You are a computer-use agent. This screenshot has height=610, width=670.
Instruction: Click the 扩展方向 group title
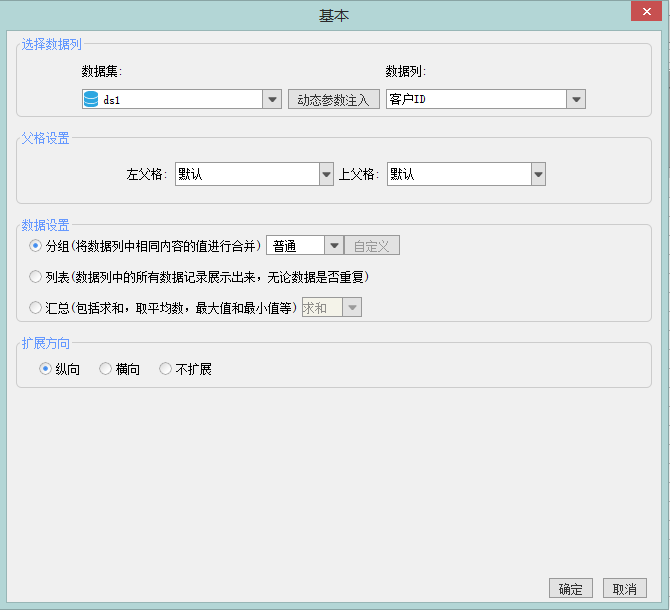pos(45,343)
